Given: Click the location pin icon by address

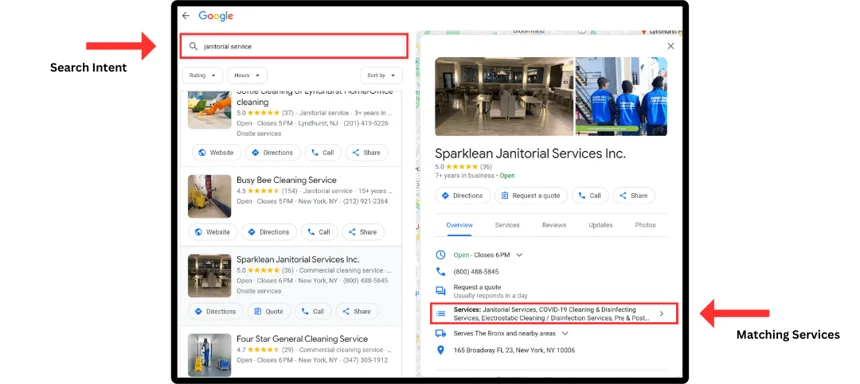Looking at the screenshot, I should click(440, 350).
